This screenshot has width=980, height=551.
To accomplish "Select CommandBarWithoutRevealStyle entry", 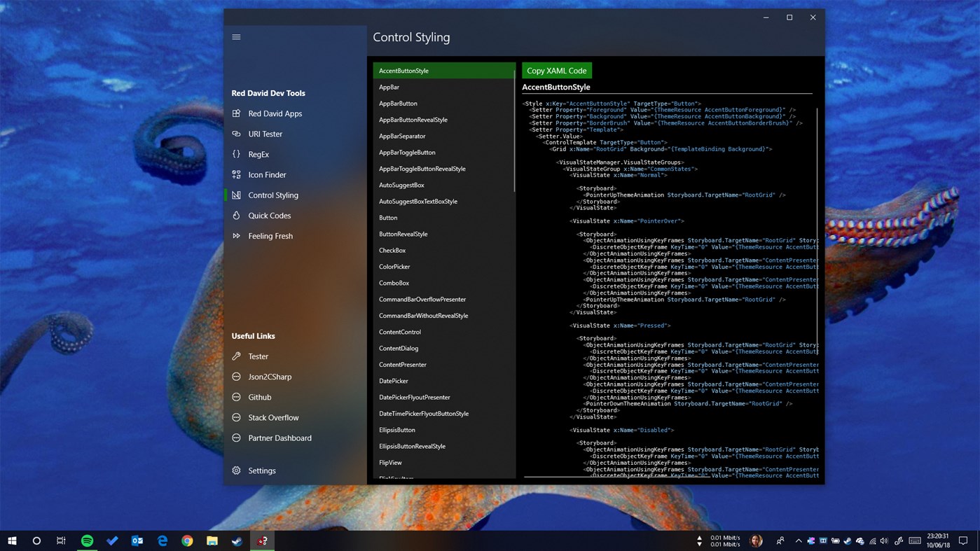I will coord(444,316).
